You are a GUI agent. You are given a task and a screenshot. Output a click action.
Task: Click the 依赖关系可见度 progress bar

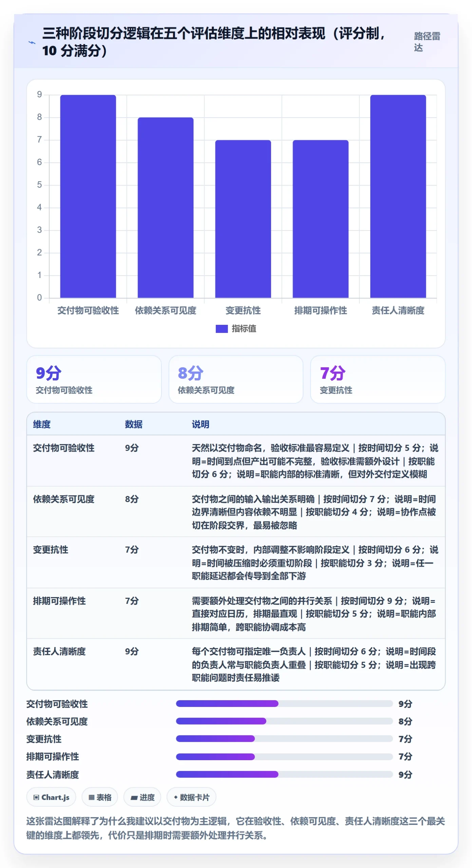pos(284,721)
